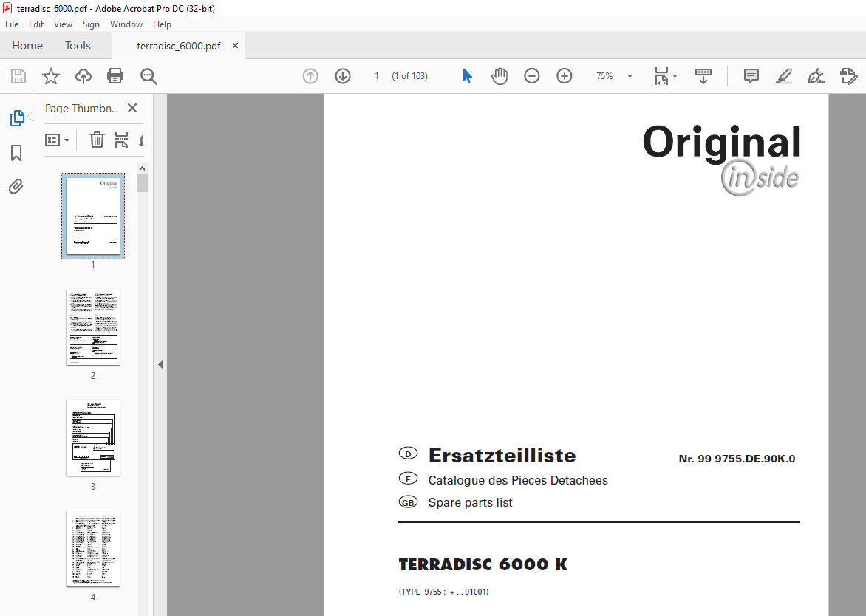Activate the Hand pan tool
This screenshot has height=616, width=866.
click(x=500, y=76)
